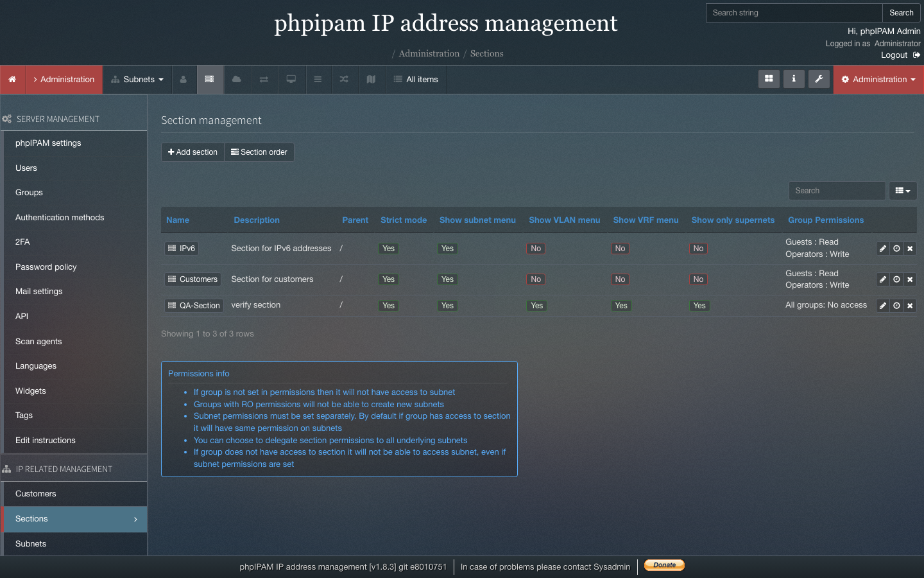Select the sections server icon in navbar
924x578 pixels.
click(x=210, y=80)
